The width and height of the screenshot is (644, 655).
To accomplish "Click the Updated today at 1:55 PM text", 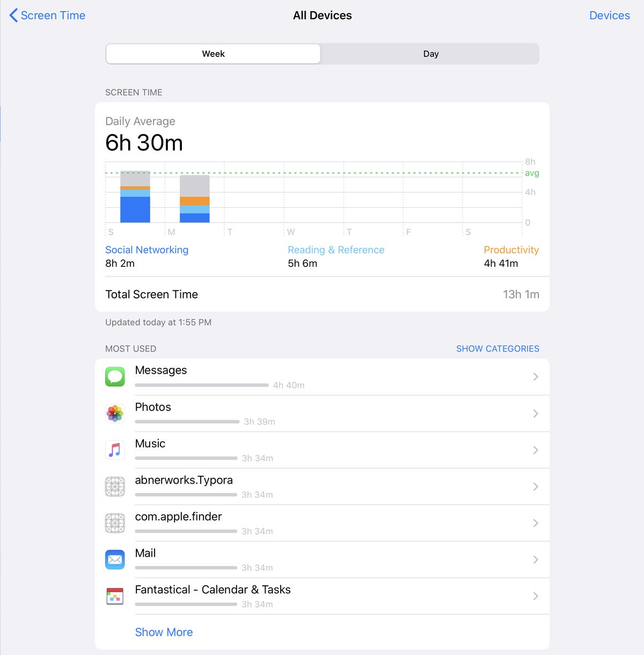I will 158,322.
